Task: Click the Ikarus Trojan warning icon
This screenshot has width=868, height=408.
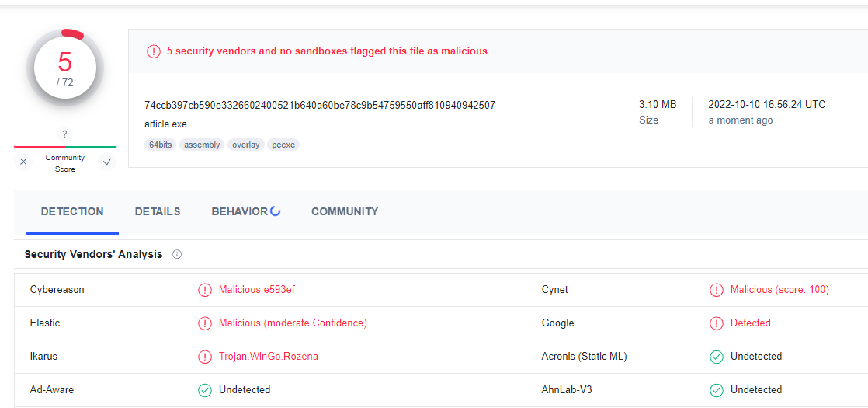Action: [x=205, y=357]
